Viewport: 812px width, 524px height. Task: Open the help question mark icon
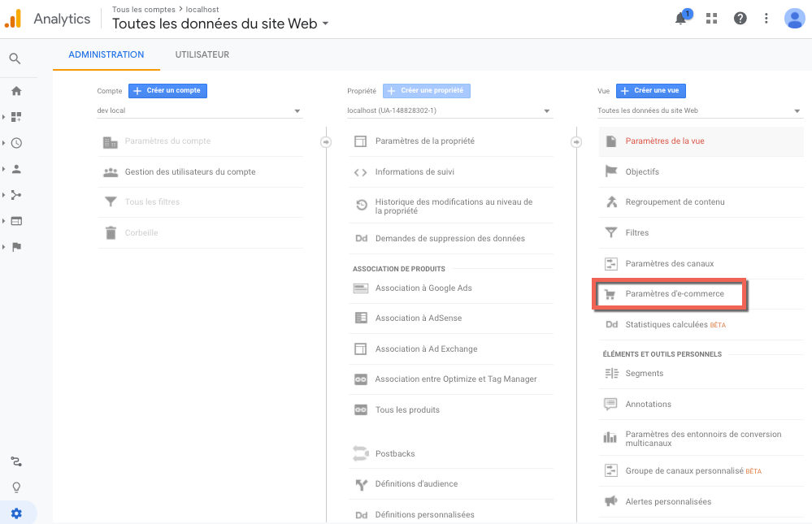[x=740, y=19]
